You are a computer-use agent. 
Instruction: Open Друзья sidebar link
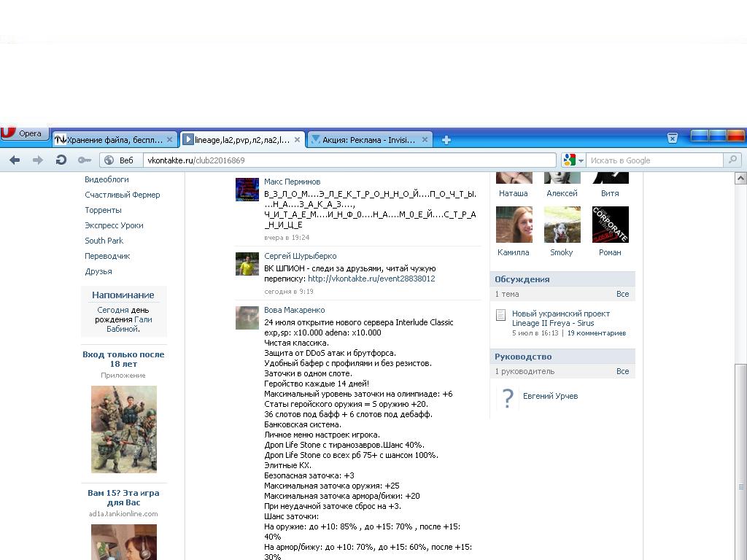(98, 271)
